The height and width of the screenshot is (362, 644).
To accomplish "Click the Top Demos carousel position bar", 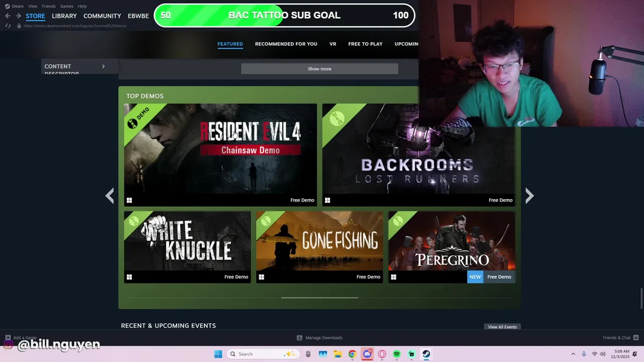I will click(x=319, y=298).
